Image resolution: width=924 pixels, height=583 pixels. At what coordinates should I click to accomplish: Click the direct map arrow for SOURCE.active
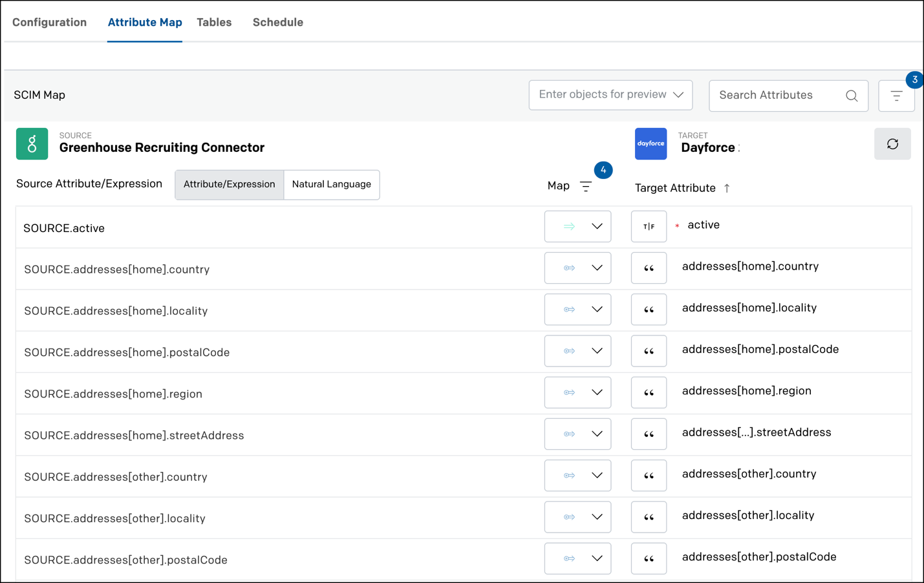(x=569, y=226)
